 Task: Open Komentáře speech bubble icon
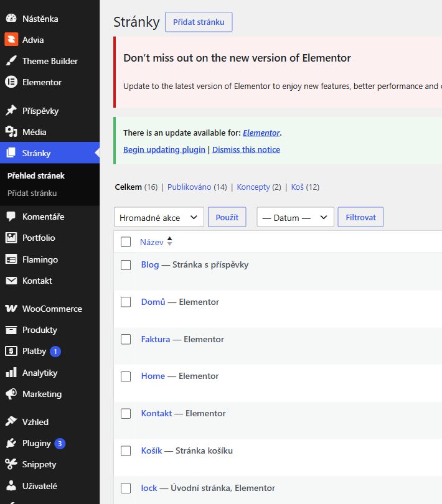[x=11, y=217]
